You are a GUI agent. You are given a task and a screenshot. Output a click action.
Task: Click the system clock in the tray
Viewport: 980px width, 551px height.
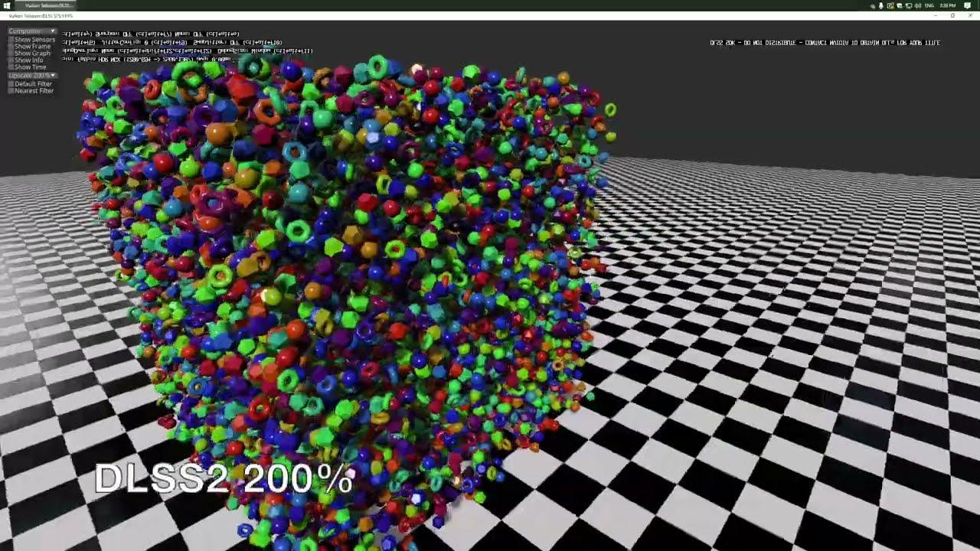(x=948, y=5)
